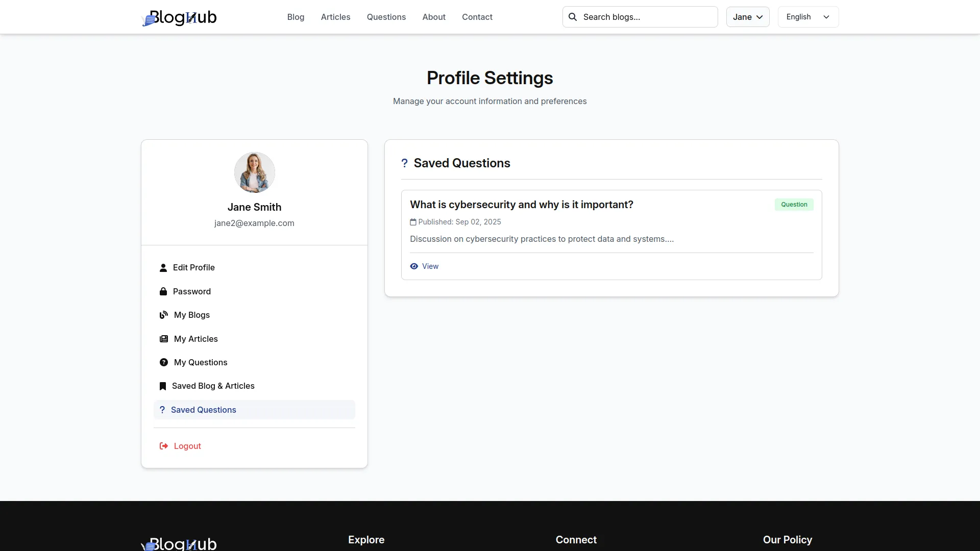This screenshot has width=980, height=551.
Task: Open the cybersecurity question title
Action: click(521, 205)
